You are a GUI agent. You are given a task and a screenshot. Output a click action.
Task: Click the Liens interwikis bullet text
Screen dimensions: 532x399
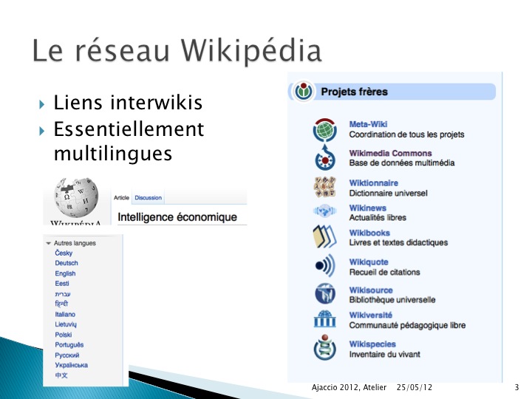click(x=128, y=103)
